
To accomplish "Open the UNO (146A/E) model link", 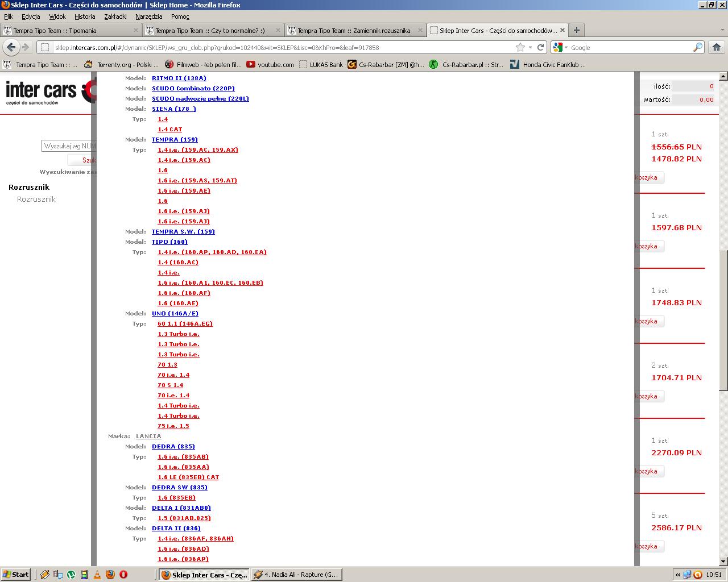I will click(175, 313).
